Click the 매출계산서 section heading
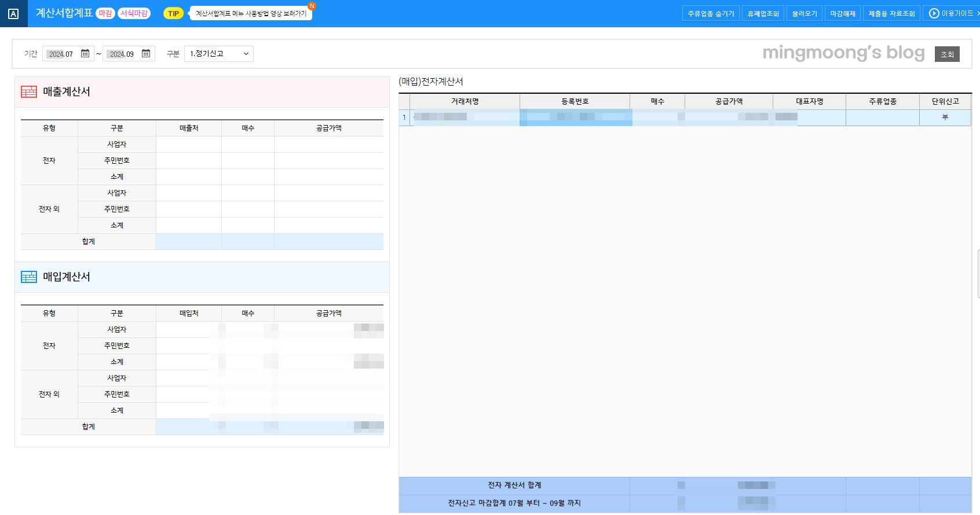This screenshot has width=980, height=515. point(67,91)
